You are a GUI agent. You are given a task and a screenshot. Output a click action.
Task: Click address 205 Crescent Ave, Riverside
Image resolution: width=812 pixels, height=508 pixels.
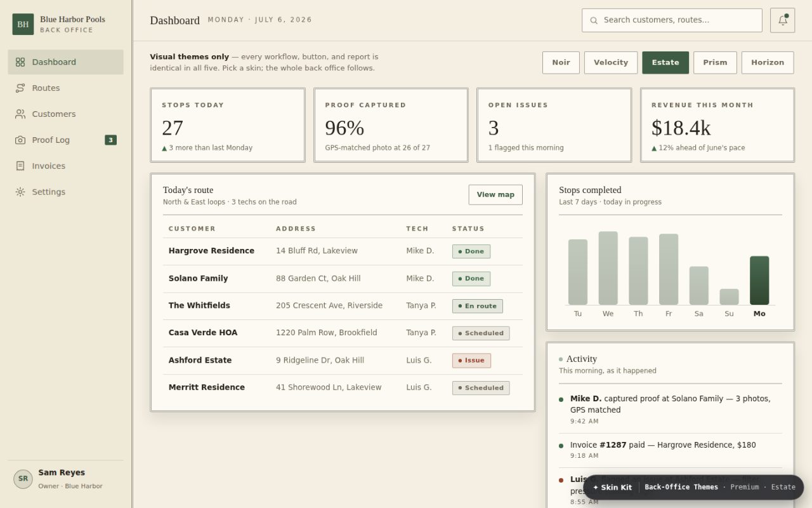[x=329, y=305]
